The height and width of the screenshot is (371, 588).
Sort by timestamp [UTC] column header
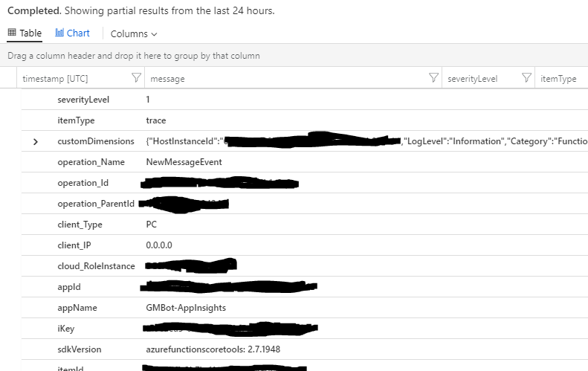55,79
